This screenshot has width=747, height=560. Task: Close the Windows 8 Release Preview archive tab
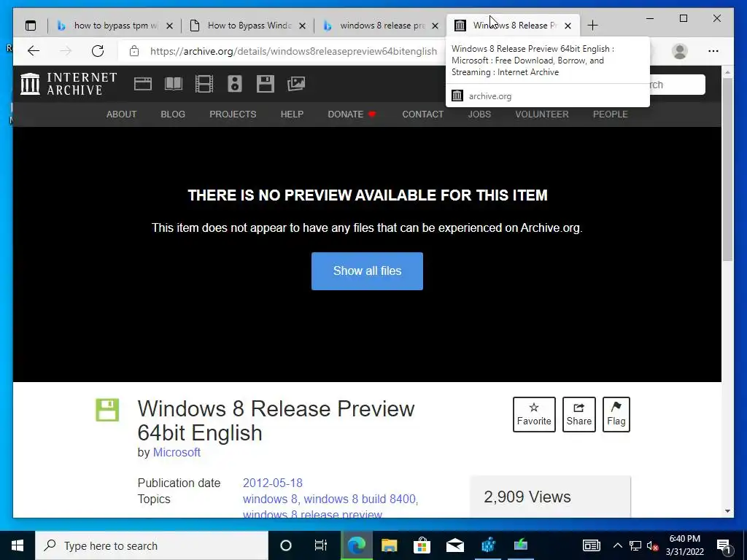(x=568, y=26)
